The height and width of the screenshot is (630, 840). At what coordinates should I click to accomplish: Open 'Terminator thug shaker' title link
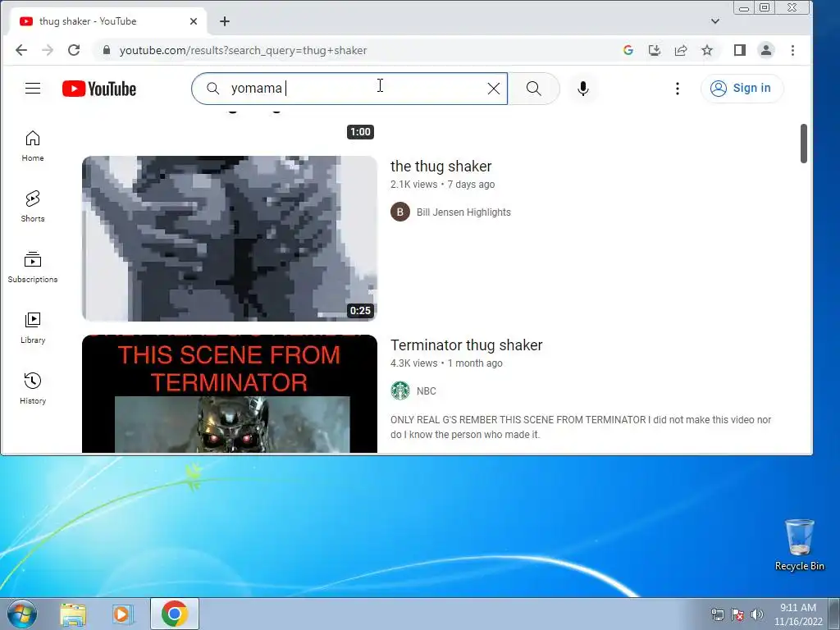tap(466, 345)
